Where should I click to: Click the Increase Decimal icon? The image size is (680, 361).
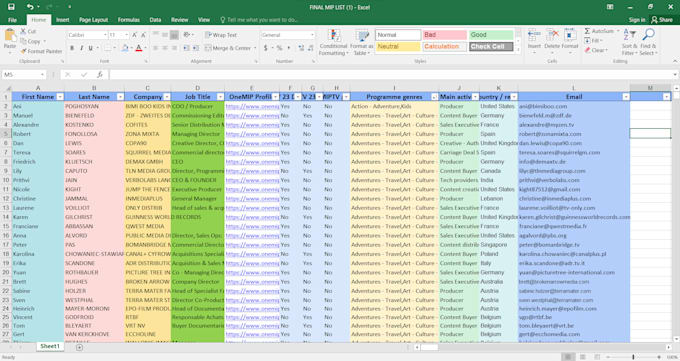coord(301,48)
